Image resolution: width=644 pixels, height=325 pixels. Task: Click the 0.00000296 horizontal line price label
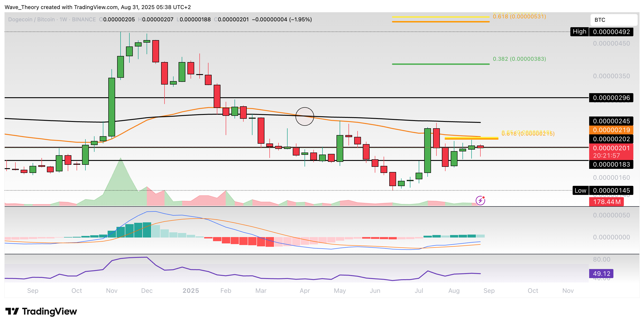611,98
